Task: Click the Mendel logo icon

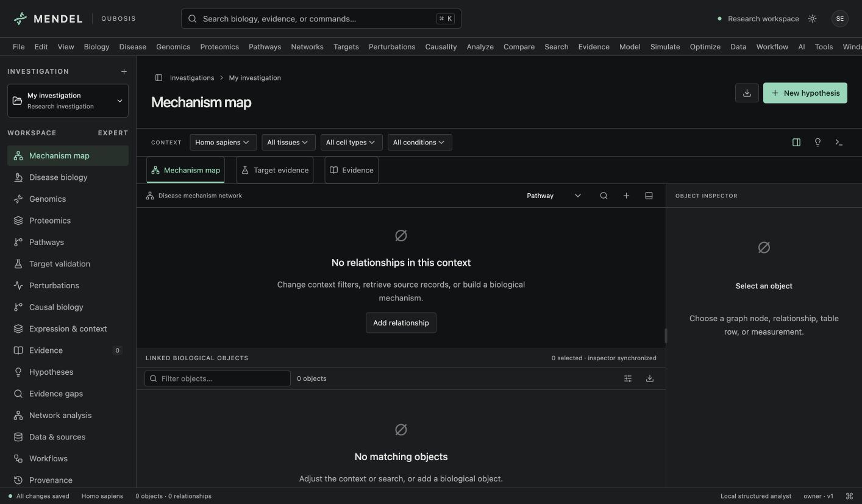Action: click(20, 19)
